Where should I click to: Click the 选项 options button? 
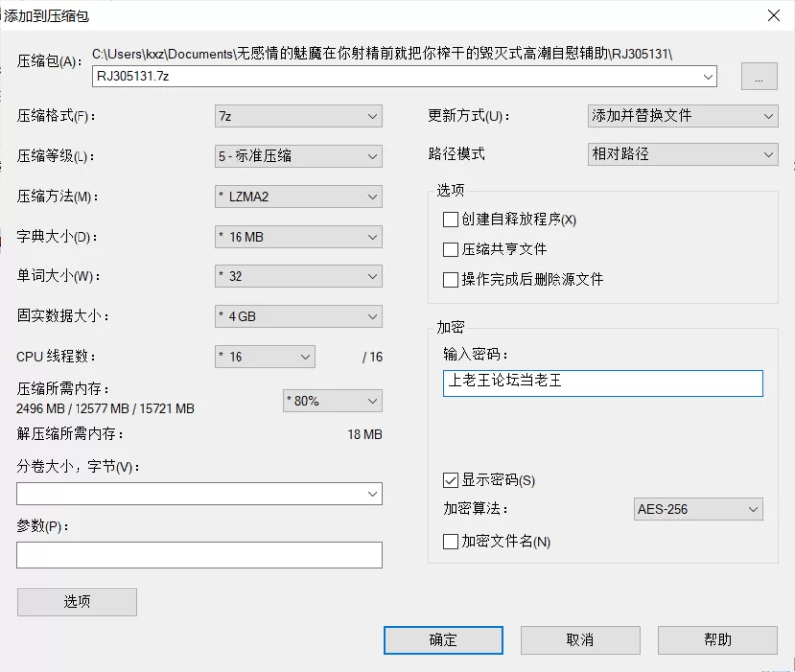(x=78, y=602)
